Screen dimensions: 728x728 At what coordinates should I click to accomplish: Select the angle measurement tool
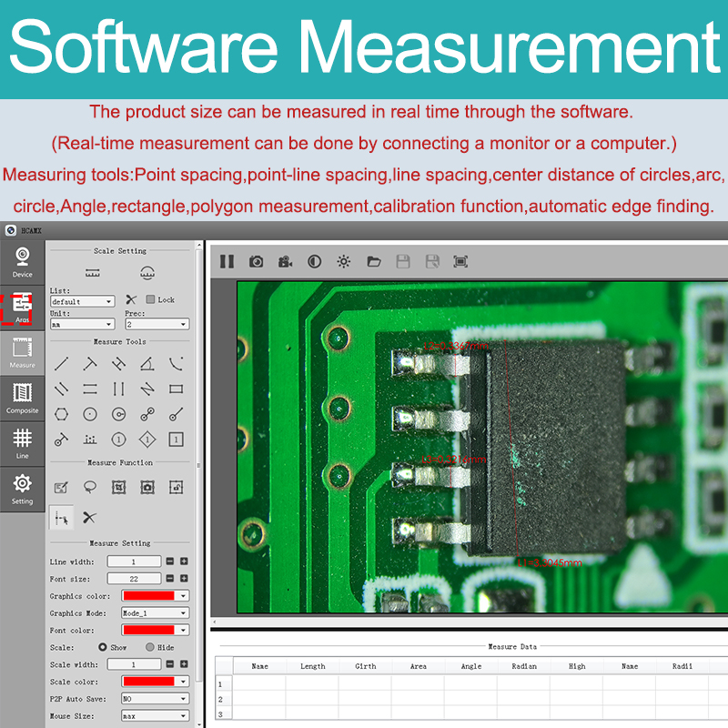click(147, 364)
